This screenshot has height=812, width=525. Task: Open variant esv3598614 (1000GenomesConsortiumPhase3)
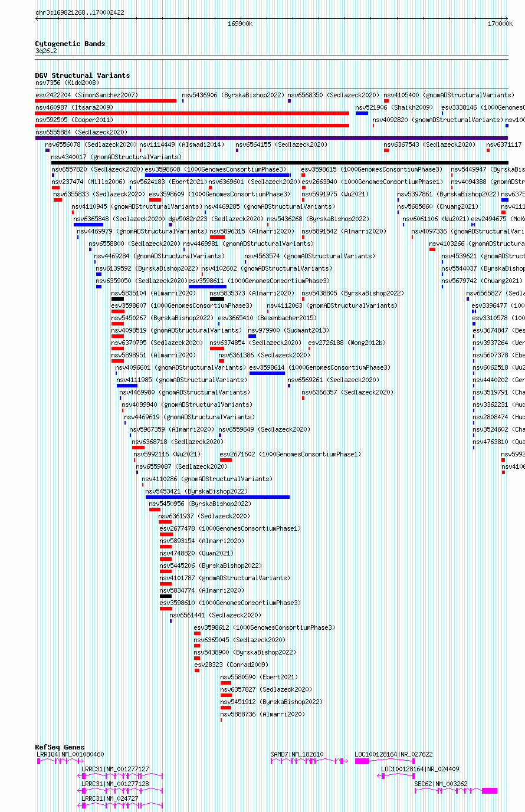(x=320, y=367)
